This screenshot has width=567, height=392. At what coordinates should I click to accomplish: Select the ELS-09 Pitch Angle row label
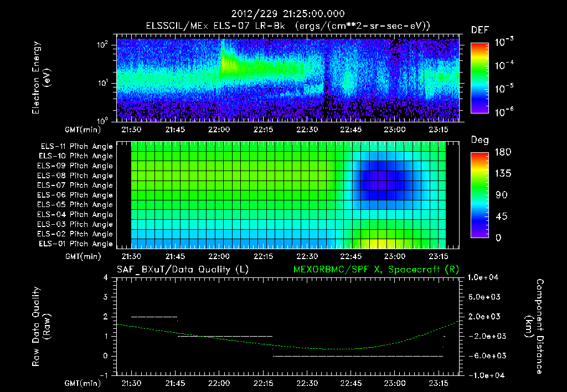(75, 166)
